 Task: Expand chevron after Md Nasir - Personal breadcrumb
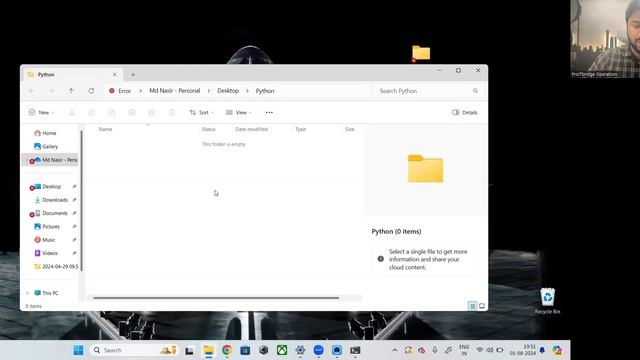point(209,91)
